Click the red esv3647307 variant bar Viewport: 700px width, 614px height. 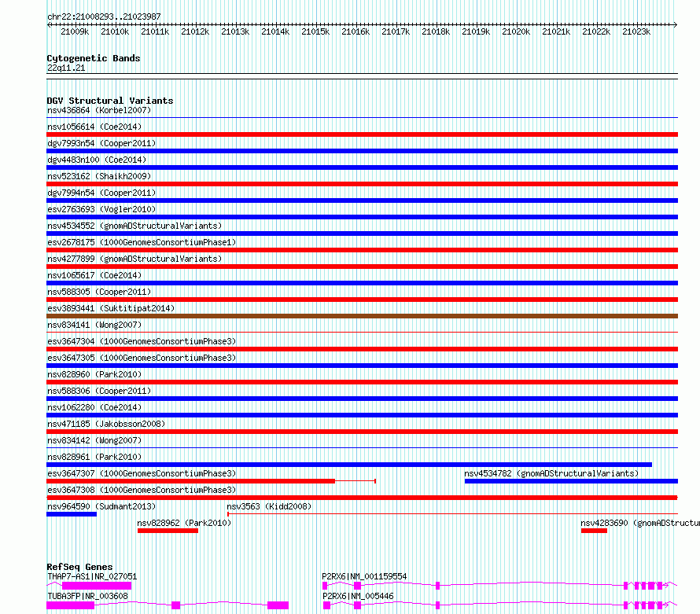click(x=190, y=481)
